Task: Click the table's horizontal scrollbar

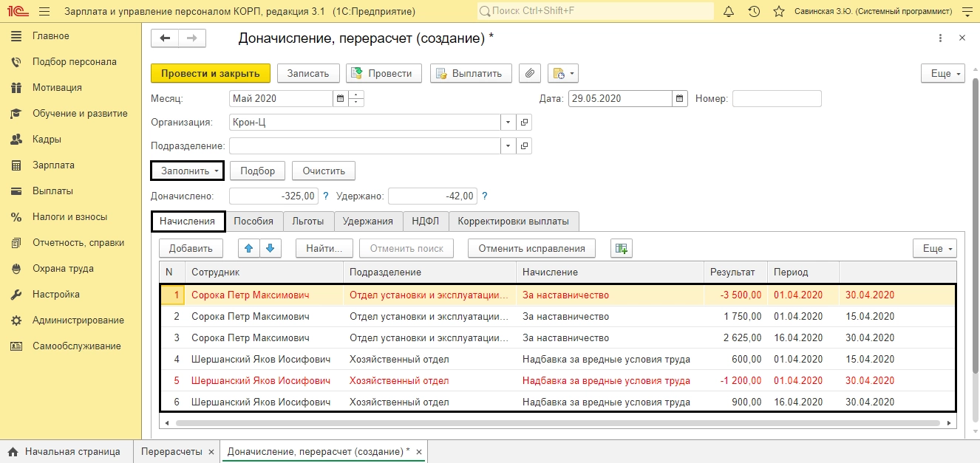Action: tap(558, 423)
